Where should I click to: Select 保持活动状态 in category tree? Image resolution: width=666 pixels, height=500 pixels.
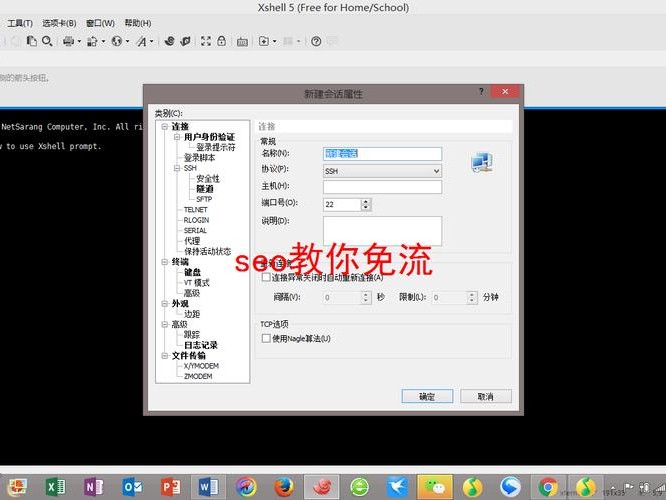(208, 251)
